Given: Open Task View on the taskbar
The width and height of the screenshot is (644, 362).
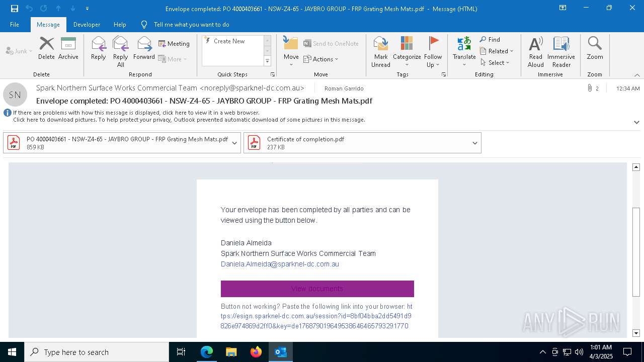Looking at the screenshot, I should [181, 352].
